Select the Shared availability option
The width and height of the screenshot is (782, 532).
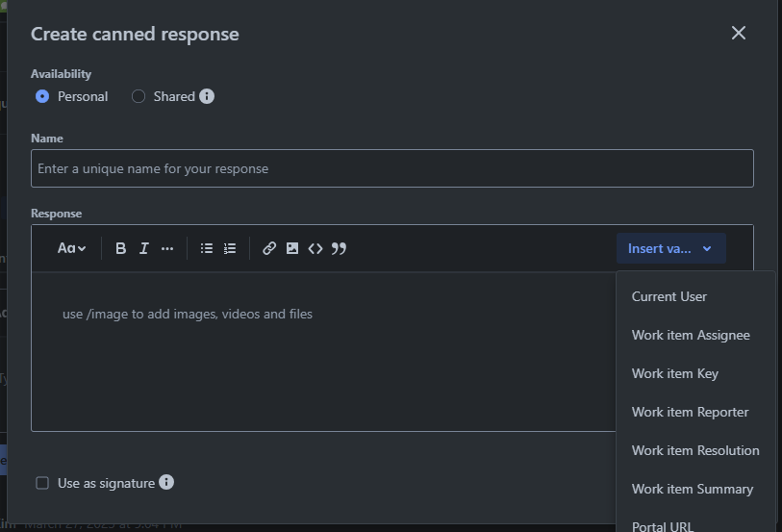(139, 96)
